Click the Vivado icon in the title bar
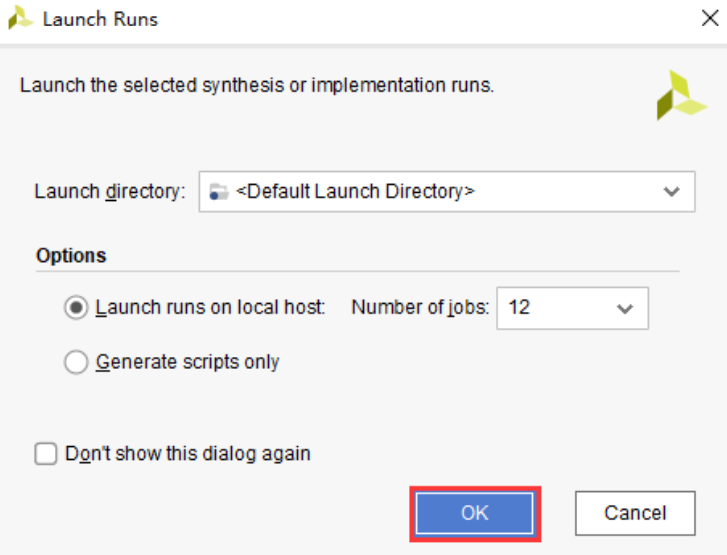The image size is (727, 555). pos(20,19)
